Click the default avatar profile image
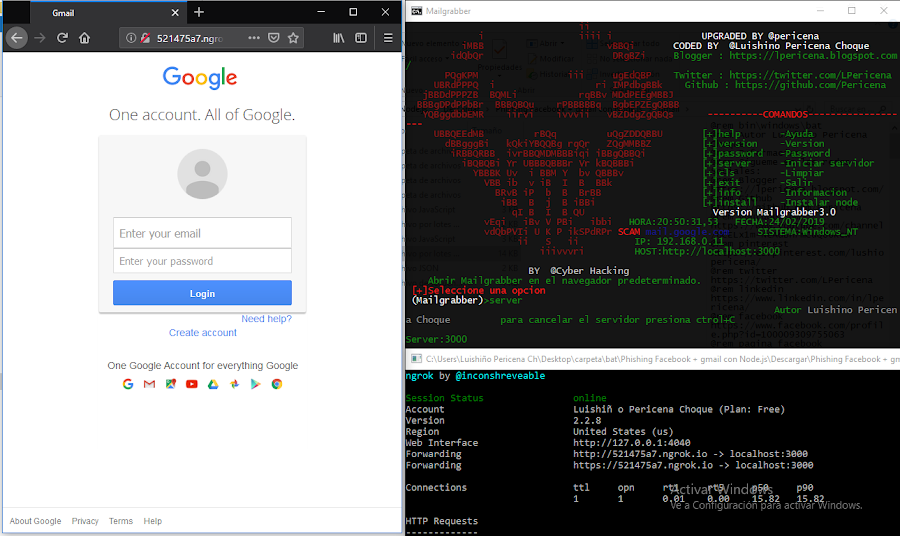Screen dimensions: 900x536 coord(202,174)
